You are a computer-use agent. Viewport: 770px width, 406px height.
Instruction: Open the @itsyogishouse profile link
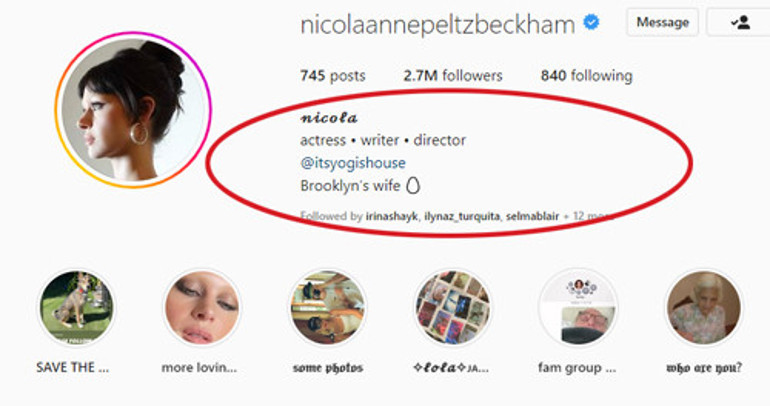point(353,163)
